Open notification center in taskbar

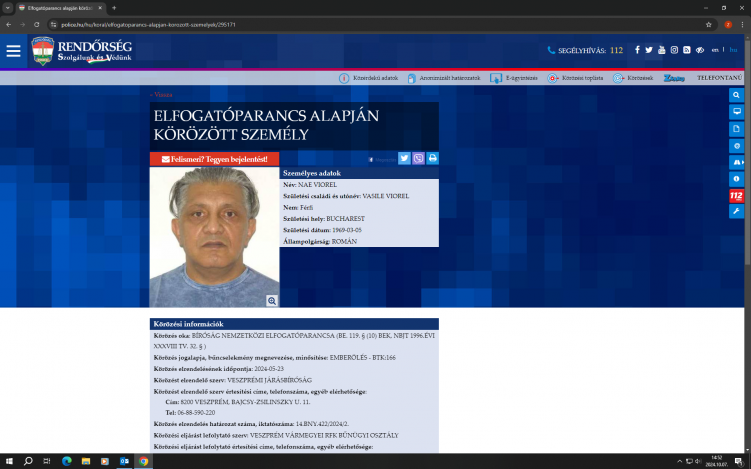pyautogui.click(x=739, y=461)
